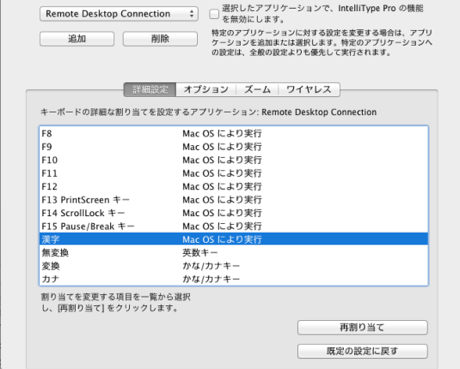Click the 削除 button
This screenshot has width=460, height=369.
click(x=160, y=39)
